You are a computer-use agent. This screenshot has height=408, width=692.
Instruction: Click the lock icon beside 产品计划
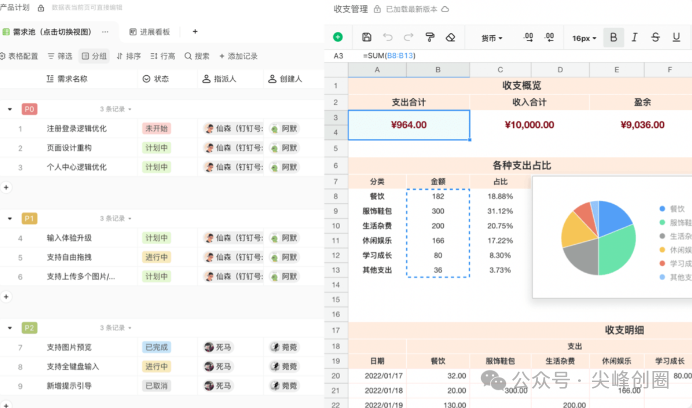click(41, 8)
